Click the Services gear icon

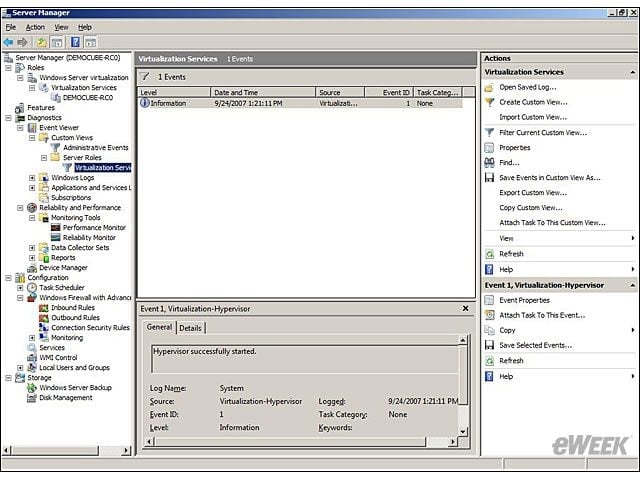32,348
